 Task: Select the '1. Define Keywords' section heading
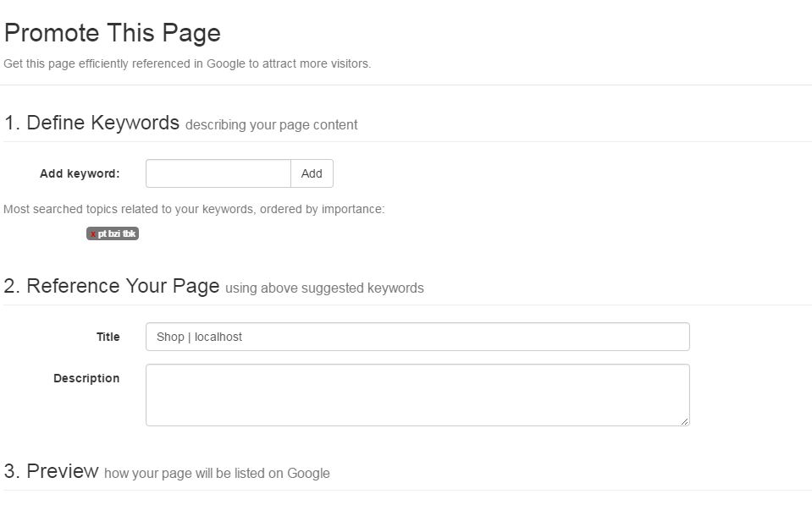click(x=91, y=123)
